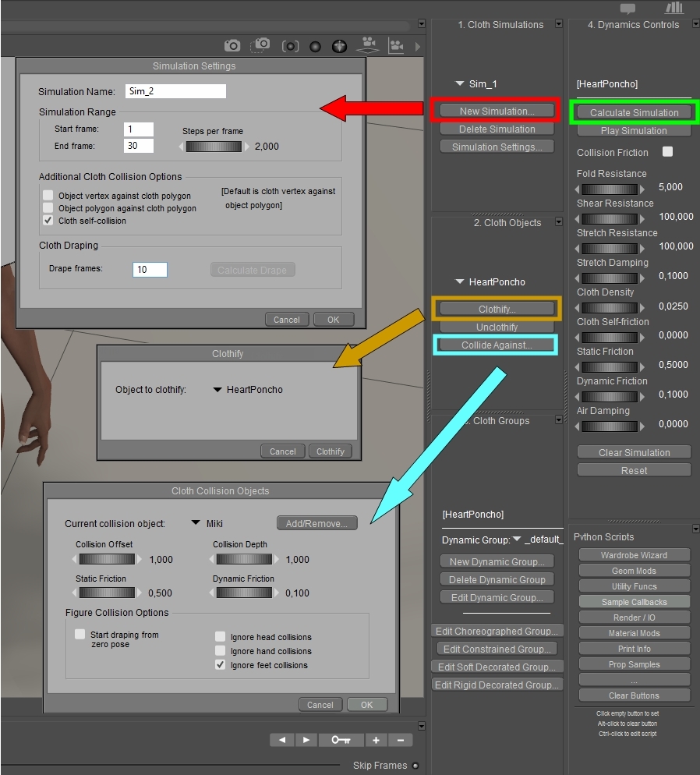The width and height of the screenshot is (700, 775).
Task: Click the plain dark sphere icon
Action: 315,47
